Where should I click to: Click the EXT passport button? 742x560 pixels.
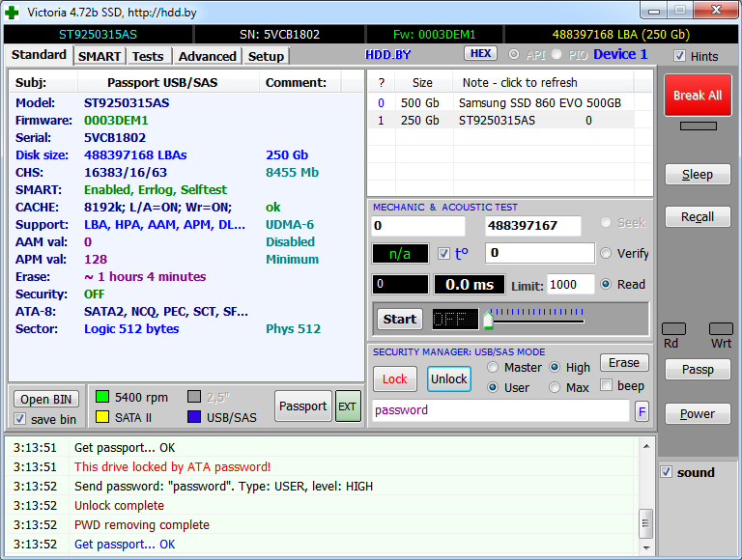(x=348, y=406)
